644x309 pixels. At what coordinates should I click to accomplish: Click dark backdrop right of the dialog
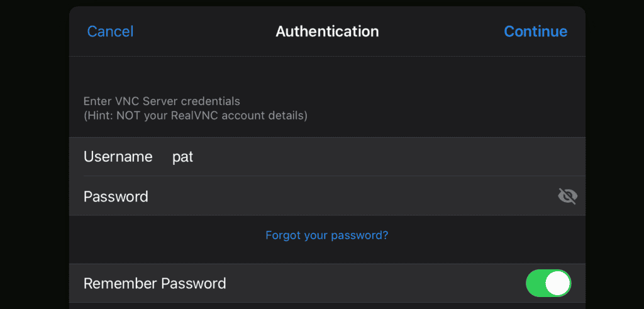[614, 157]
